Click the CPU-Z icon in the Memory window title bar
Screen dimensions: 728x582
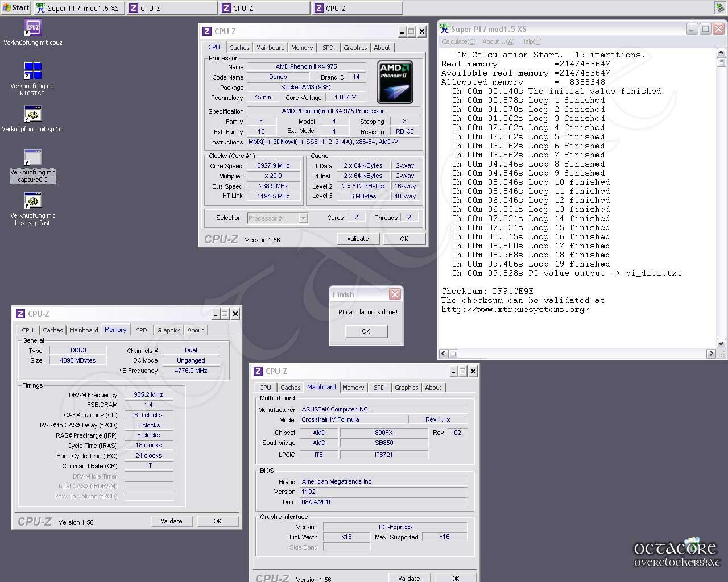click(20, 314)
